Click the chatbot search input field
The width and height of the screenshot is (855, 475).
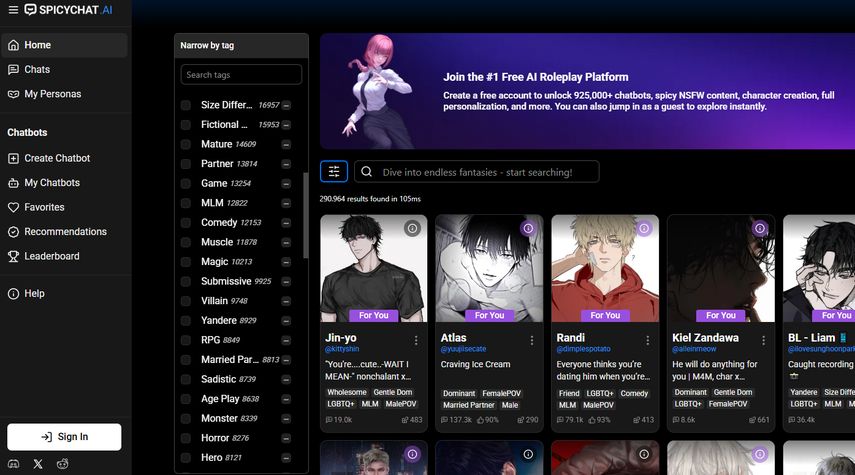[477, 172]
